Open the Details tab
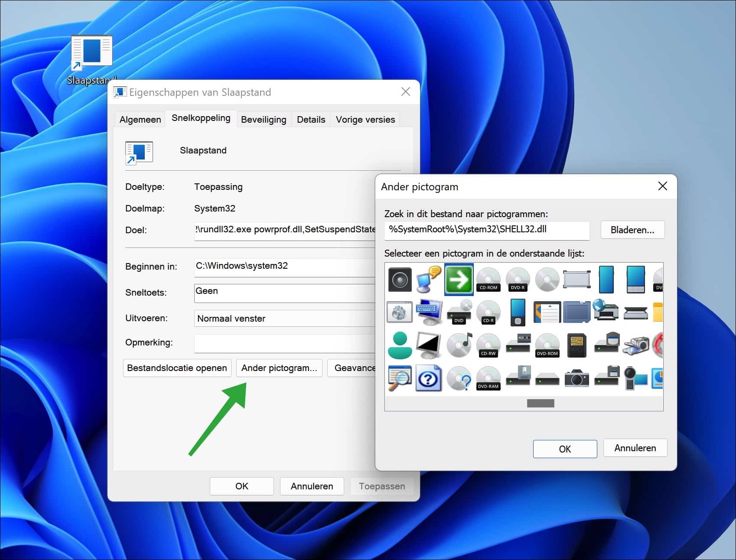 click(x=311, y=119)
